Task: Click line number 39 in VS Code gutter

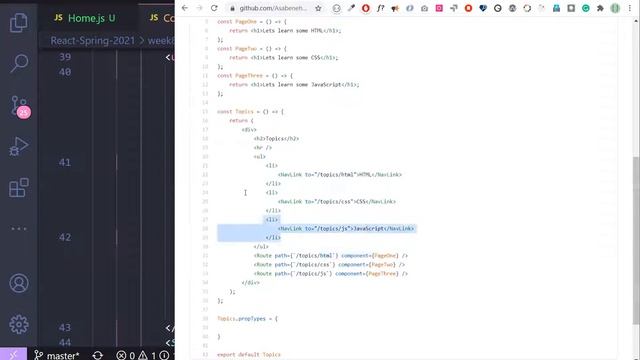Action: pos(64,57)
